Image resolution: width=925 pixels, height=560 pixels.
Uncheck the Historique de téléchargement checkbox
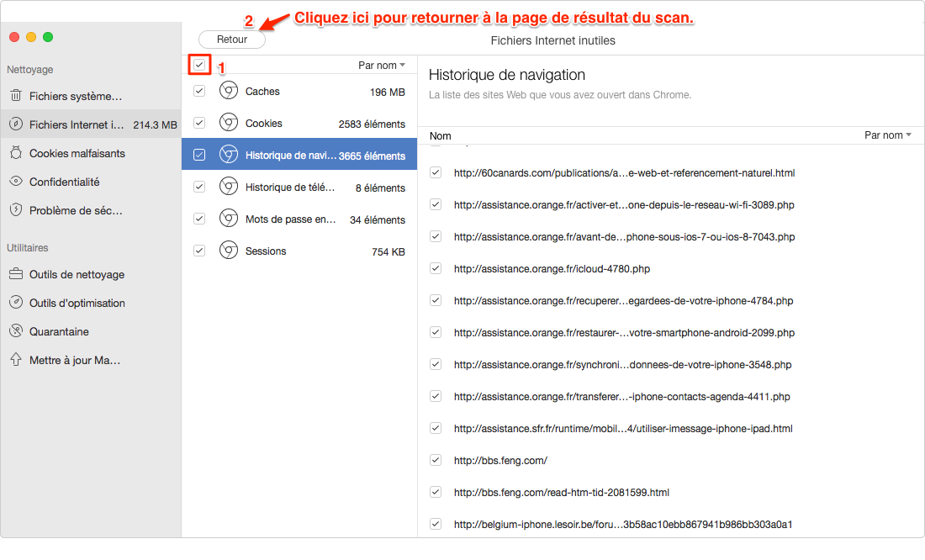199,187
